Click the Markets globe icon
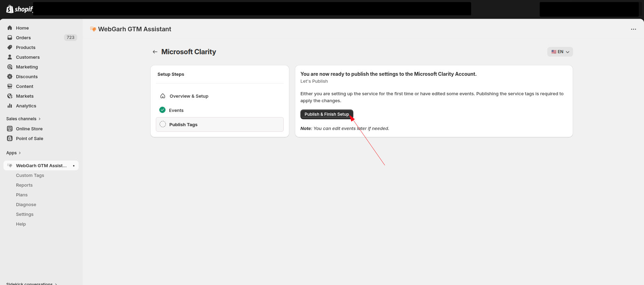The width and height of the screenshot is (644, 285). coord(10,96)
